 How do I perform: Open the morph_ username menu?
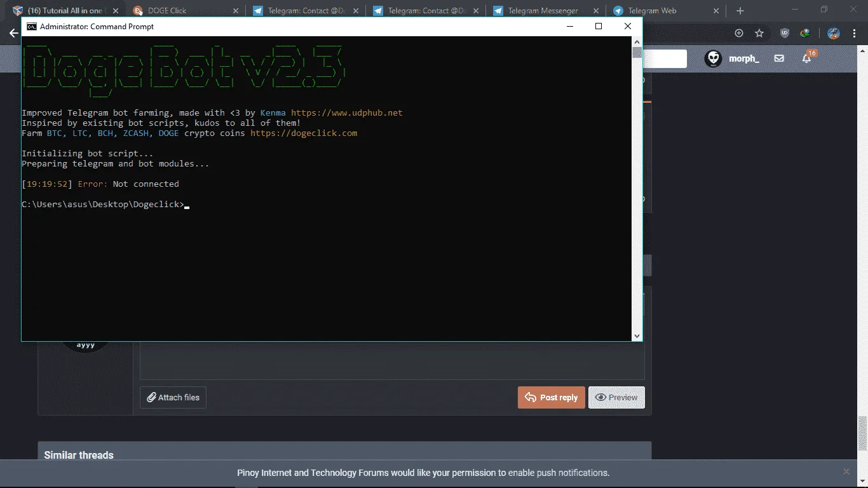(x=744, y=58)
